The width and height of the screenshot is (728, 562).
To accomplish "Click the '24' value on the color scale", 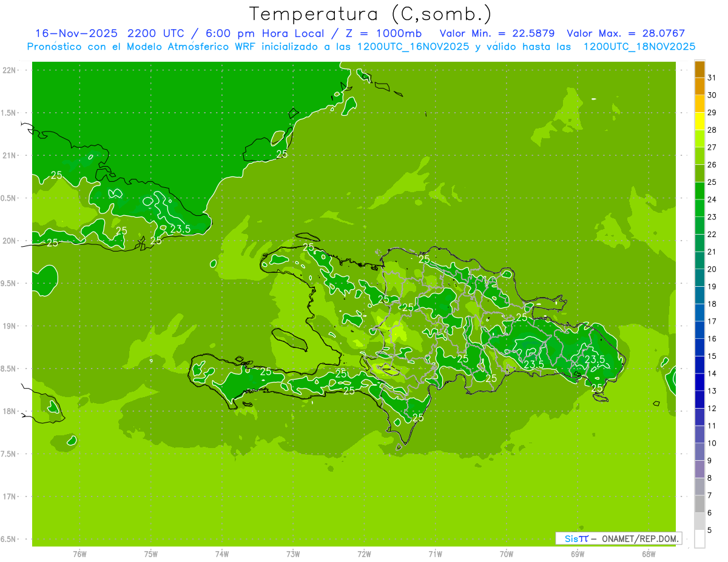I will point(712,199).
